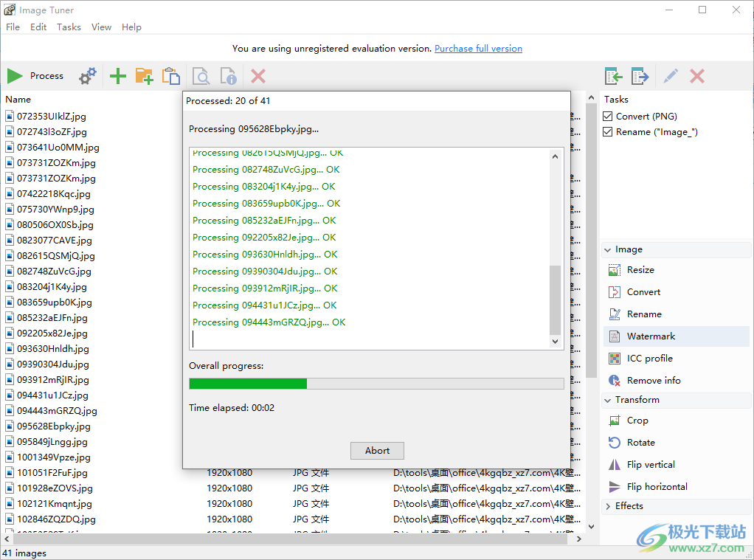
Task: Open the View menu
Action: coord(102,27)
